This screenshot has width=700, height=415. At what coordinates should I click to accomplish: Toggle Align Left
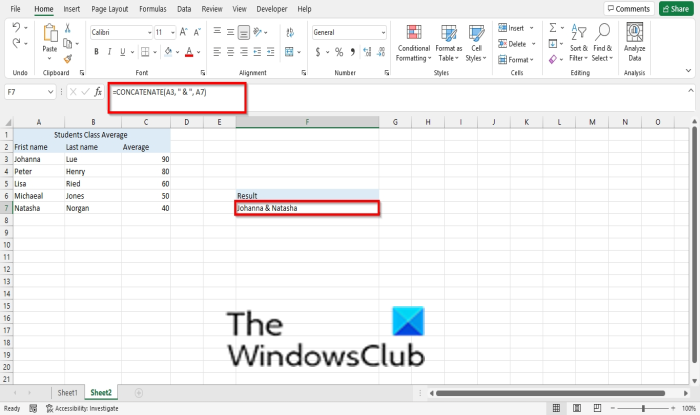coord(217,52)
